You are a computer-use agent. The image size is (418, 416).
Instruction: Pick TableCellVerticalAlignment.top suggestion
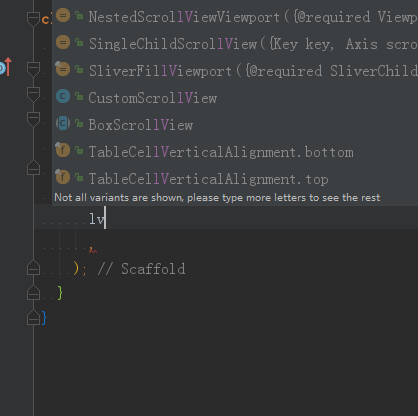click(x=235, y=179)
